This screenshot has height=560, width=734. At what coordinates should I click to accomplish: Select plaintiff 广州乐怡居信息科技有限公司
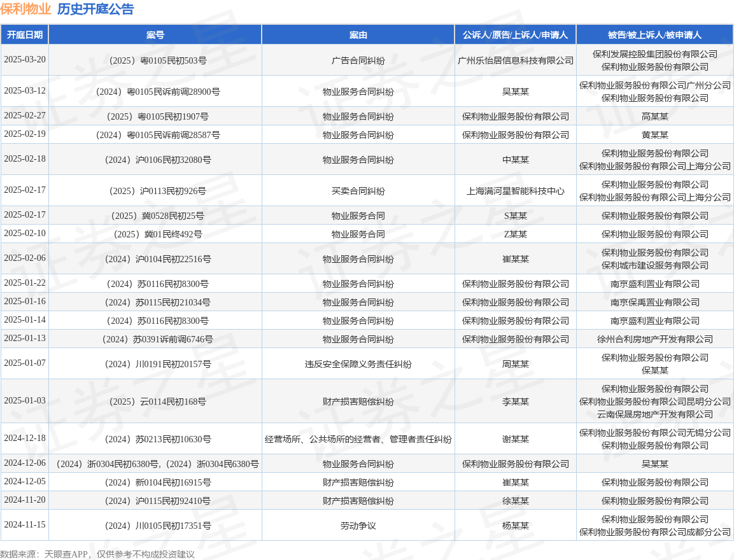point(516,60)
